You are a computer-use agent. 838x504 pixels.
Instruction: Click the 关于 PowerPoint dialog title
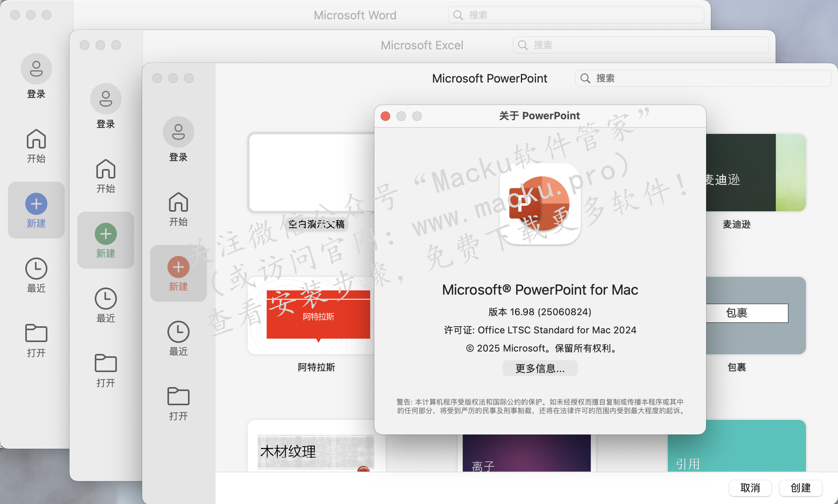(539, 116)
